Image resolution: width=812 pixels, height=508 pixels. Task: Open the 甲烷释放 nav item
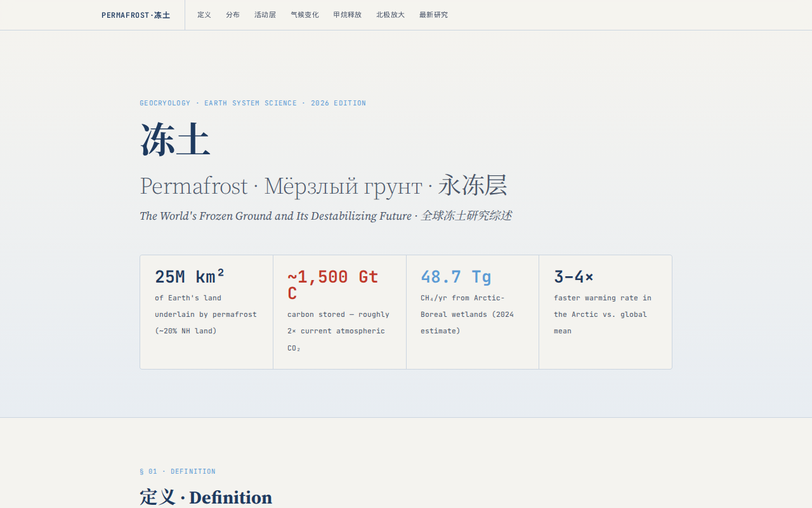pyautogui.click(x=347, y=15)
